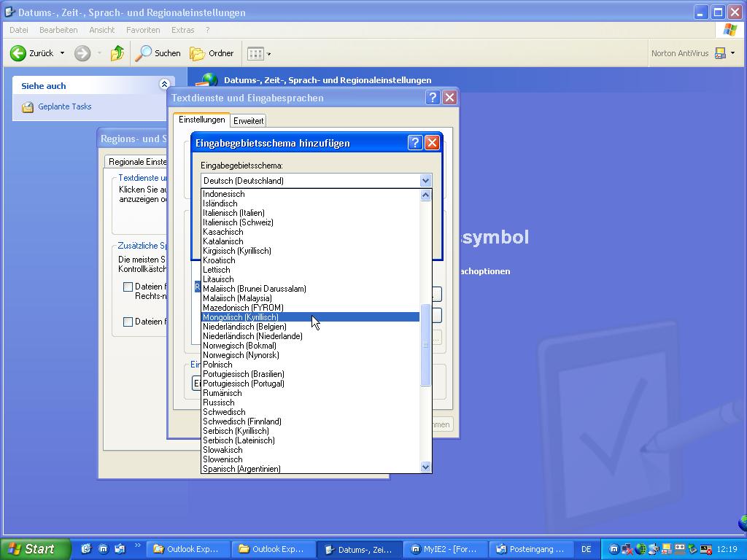Select highlighted Mongolisch (Kyrillisch)
The image size is (747, 560).
click(310, 317)
